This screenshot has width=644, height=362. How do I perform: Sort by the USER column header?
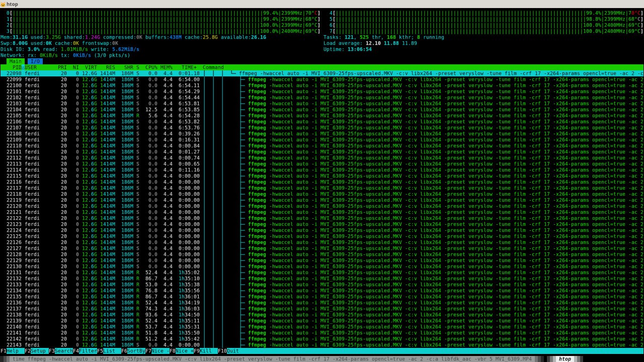pyautogui.click(x=31, y=67)
